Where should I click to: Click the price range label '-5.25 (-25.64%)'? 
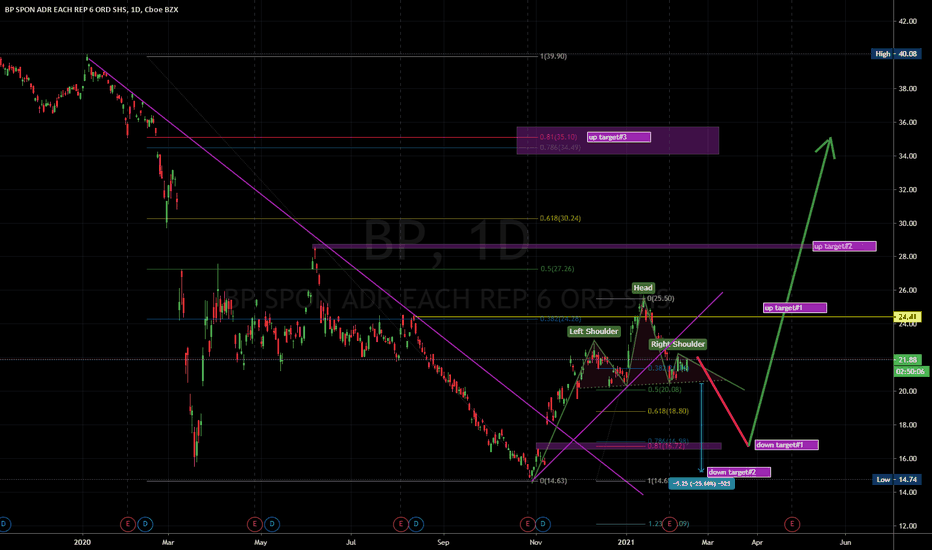pyautogui.click(x=701, y=484)
